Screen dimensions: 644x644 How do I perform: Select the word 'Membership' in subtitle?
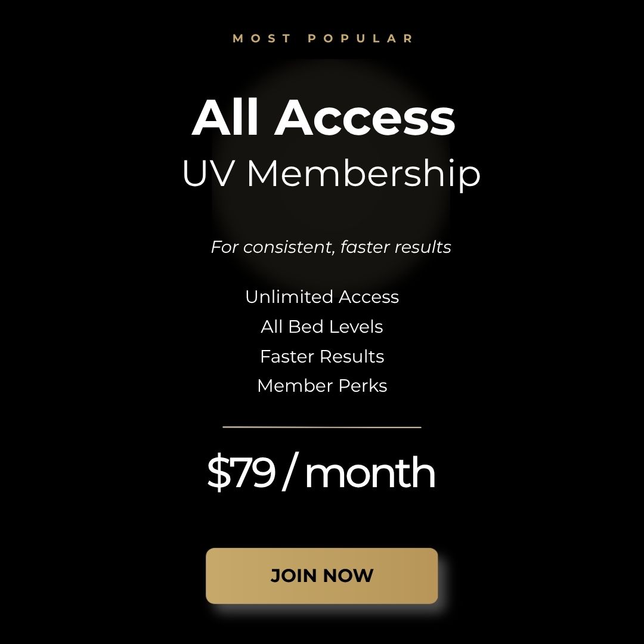pyautogui.click(x=363, y=174)
